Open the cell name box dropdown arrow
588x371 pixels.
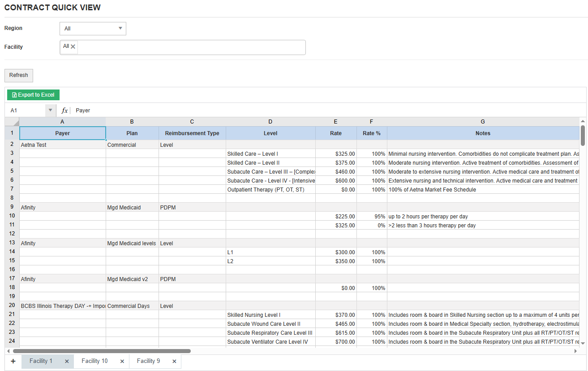click(x=50, y=111)
